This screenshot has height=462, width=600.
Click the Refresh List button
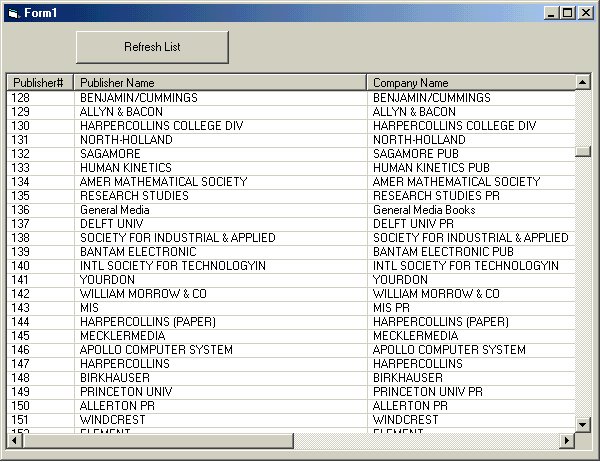pos(152,47)
